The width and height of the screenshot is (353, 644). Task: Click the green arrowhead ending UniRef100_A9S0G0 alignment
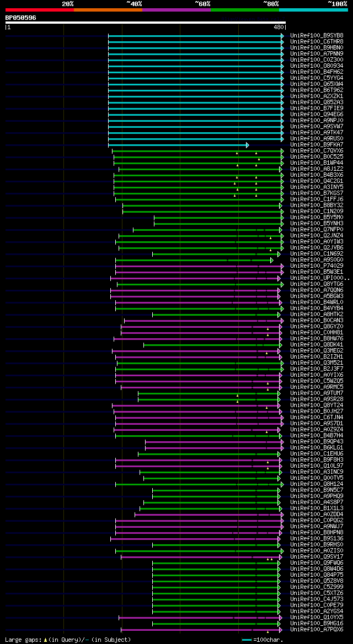click(x=271, y=260)
